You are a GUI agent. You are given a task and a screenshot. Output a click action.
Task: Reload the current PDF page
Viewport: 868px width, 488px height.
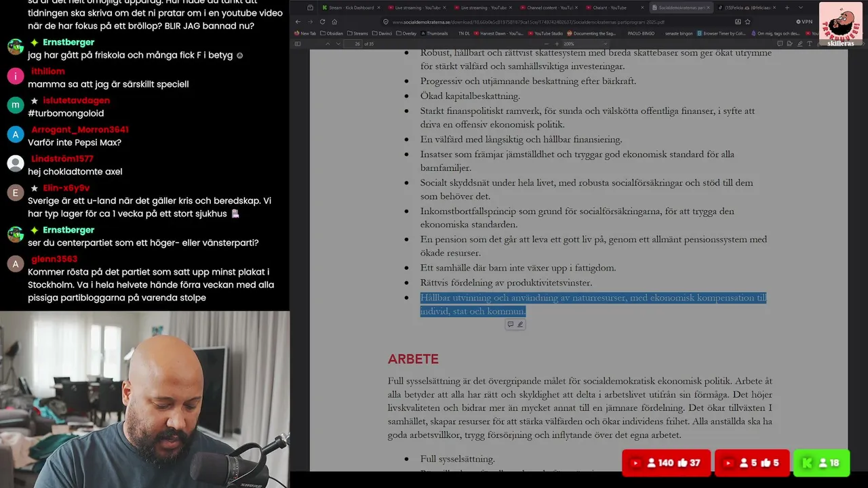(322, 22)
